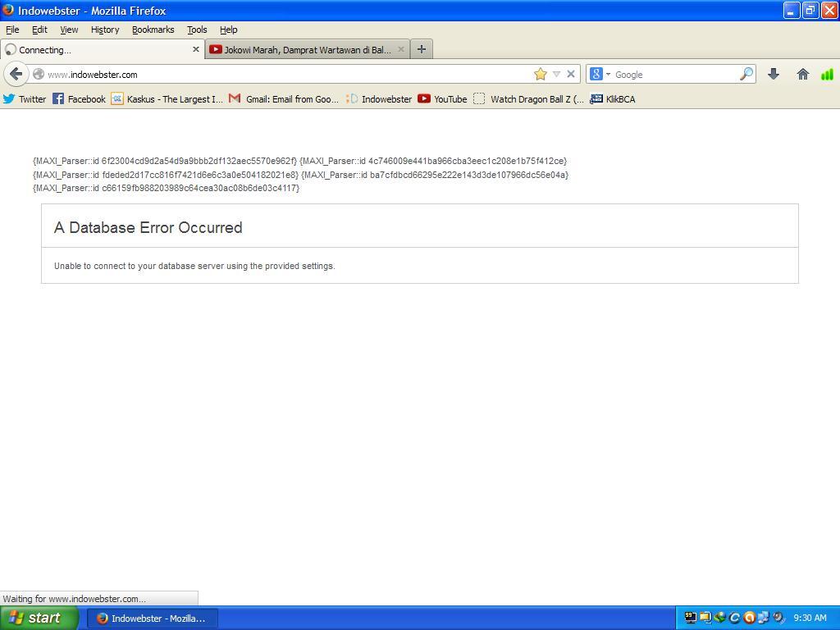The width and height of the screenshot is (840, 630).
Task: Minimize the Firefox window
Action: [792, 10]
